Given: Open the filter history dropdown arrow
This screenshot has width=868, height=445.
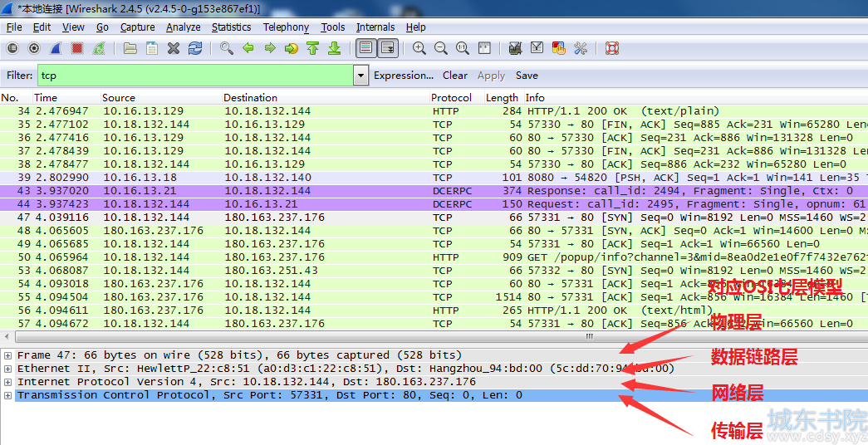Looking at the screenshot, I should pos(361,76).
